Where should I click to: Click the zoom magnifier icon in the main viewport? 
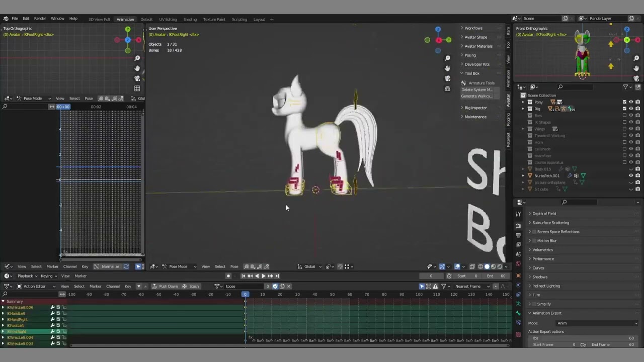[x=447, y=58]
